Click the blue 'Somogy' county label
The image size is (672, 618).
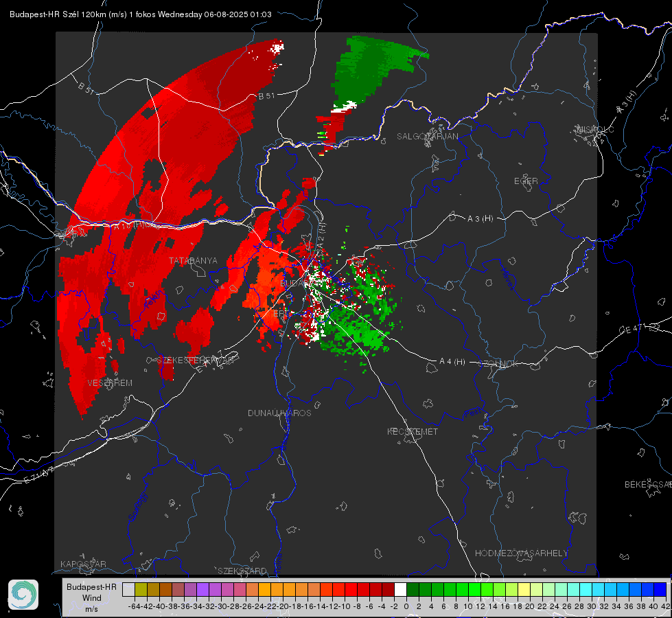138,507
